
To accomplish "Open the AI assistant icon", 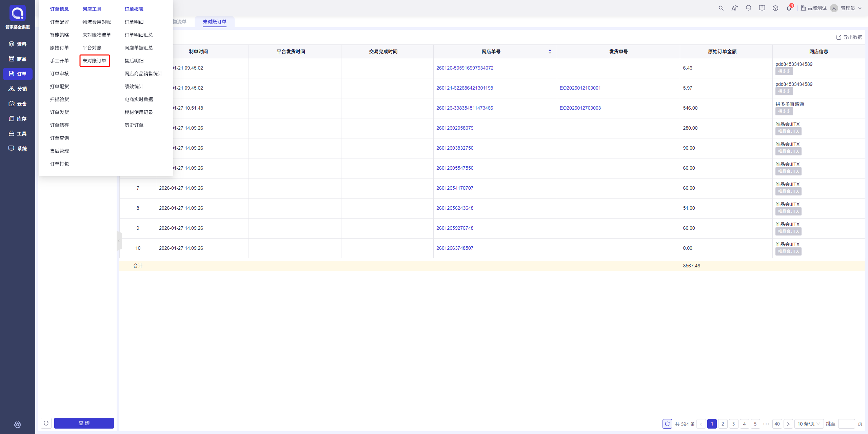I will [734, 8].
